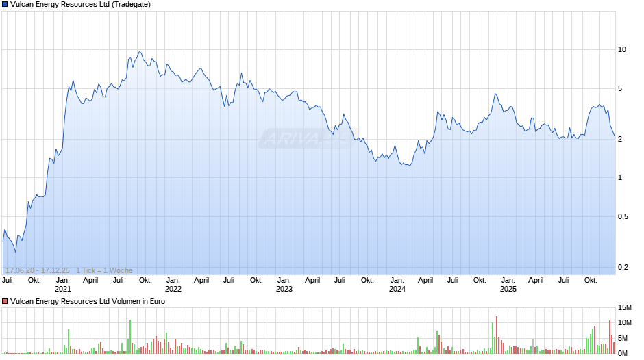644x360 pixels.
Task: Click the price axis value 10
Action: pos(622,50)
